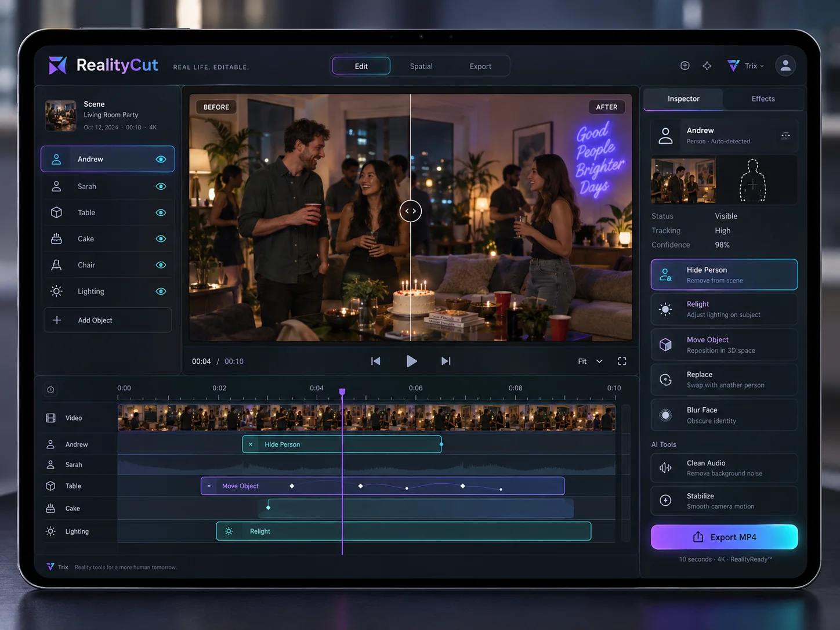This screenshot has height=630, width=840.
Task: Click the Andrew preview thumbnail in Inspector
Action: (683, 180)
